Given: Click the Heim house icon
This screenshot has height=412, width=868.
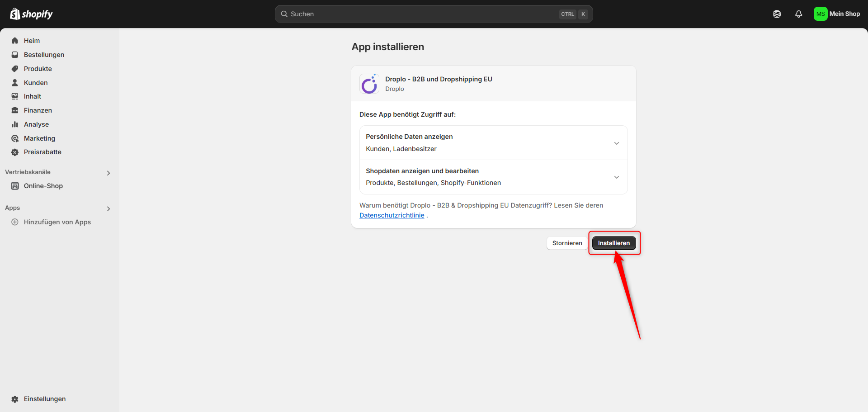Looking at the screenshot, I should (15, 41).
